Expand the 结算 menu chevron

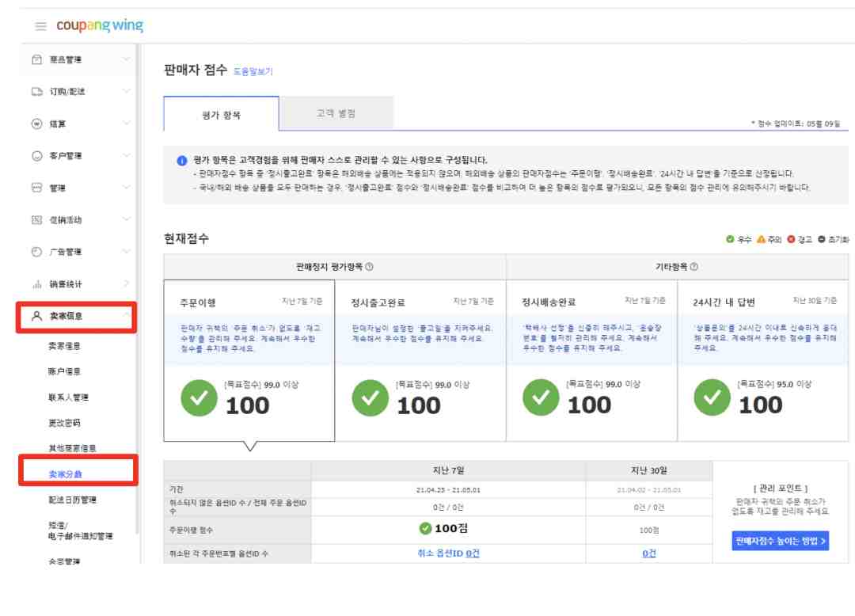click(126, 124)
